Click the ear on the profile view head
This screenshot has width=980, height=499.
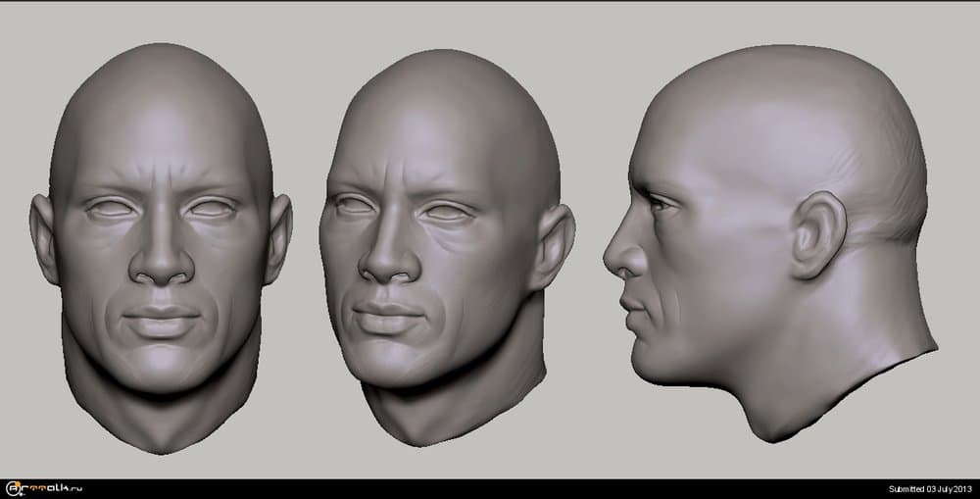pyautogui.click(x=817, y=235)
